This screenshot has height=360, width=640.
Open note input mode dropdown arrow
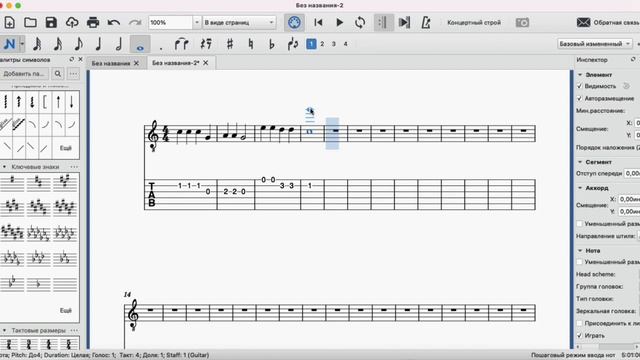(x=22, y=44)
